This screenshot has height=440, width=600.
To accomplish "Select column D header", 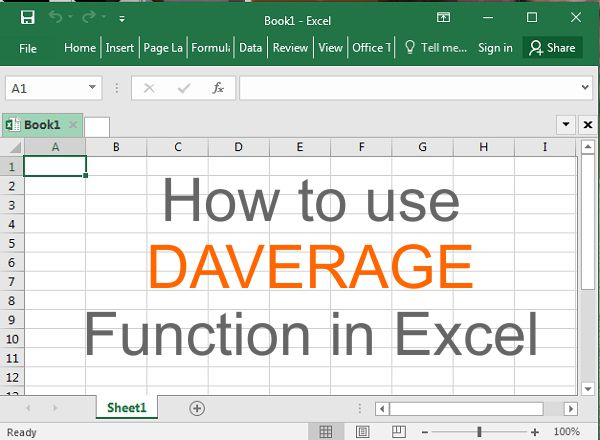I will pyautogui.click(x=238, y=147).
